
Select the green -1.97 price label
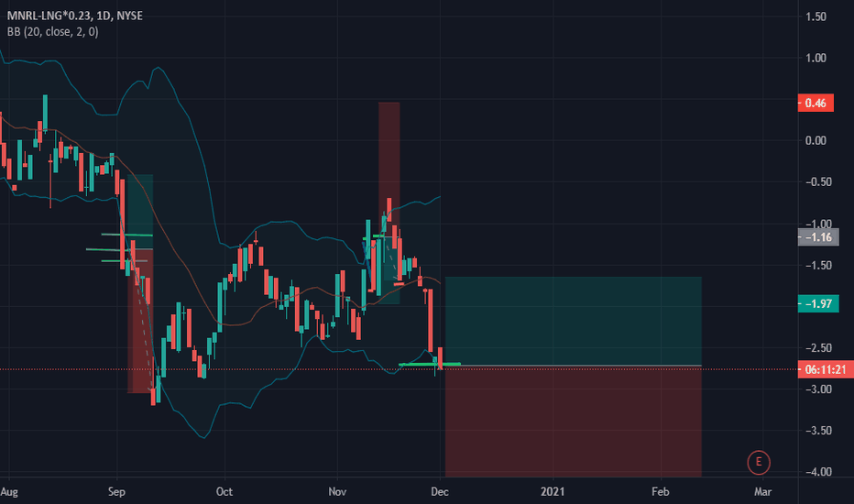(818, 303)
